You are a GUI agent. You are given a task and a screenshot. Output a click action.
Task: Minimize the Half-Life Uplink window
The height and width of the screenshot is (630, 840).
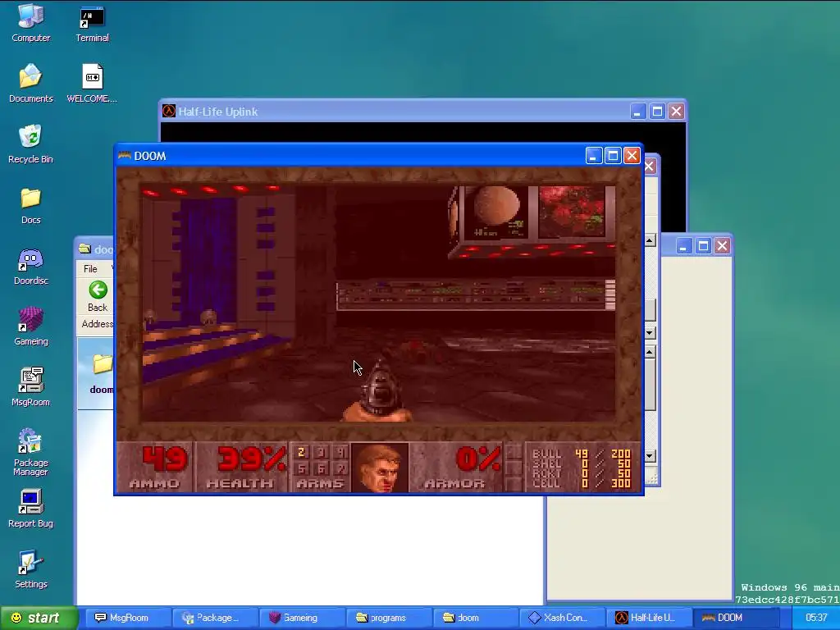tap(637, 112)
